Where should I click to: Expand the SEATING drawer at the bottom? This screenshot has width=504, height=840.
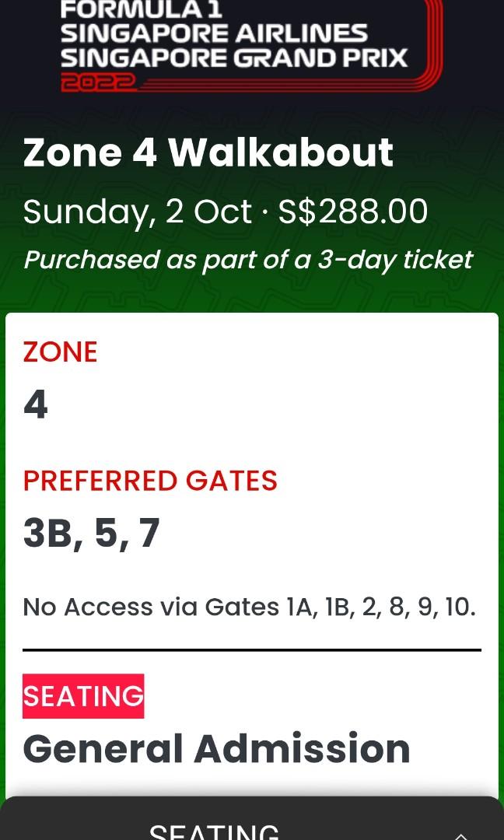pyautogui.click(x=252, y=824)
